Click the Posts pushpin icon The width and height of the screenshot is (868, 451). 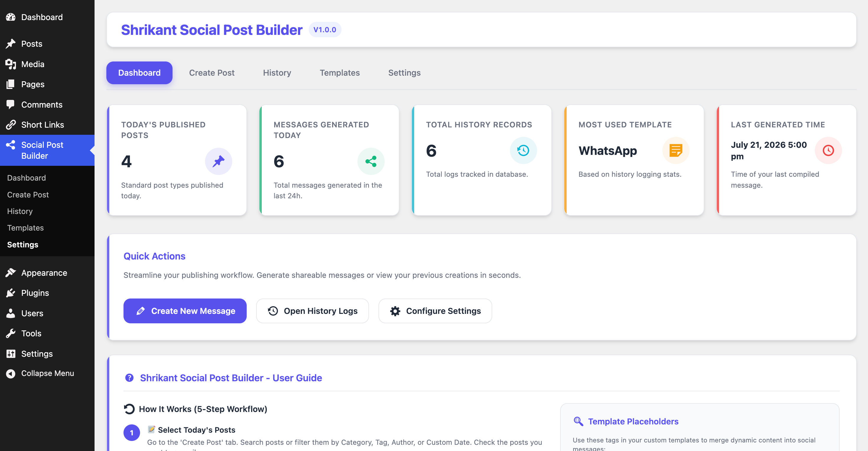click(x=11, y=44)
